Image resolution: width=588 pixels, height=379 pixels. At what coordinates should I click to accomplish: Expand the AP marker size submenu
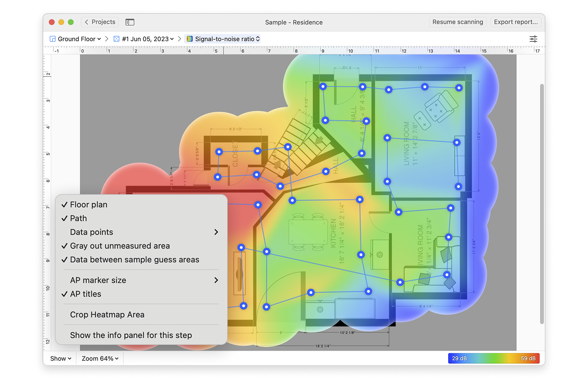point(141,280)
